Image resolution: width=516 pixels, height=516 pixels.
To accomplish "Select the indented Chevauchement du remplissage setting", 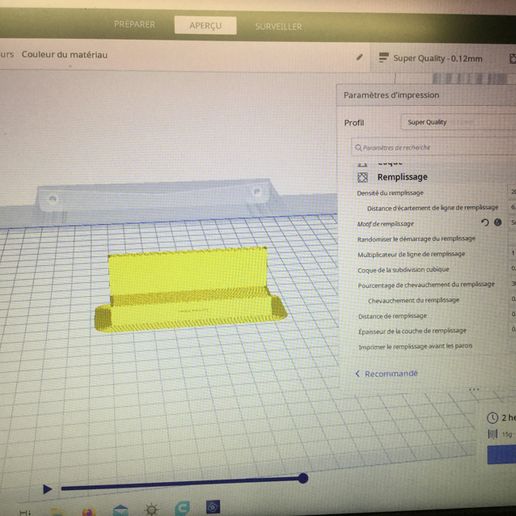I will click(414, 301).
